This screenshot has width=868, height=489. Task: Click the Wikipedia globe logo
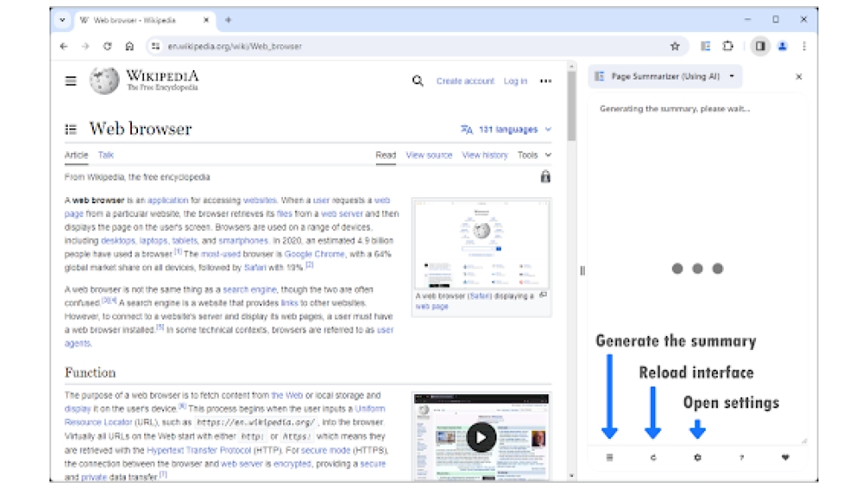(x=104, y=81)
